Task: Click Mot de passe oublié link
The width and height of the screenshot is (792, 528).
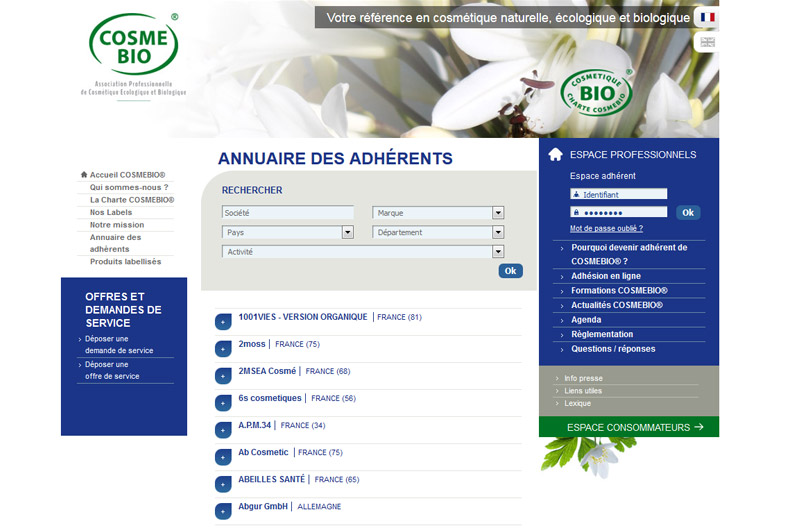Action: (x=606, y=228)
